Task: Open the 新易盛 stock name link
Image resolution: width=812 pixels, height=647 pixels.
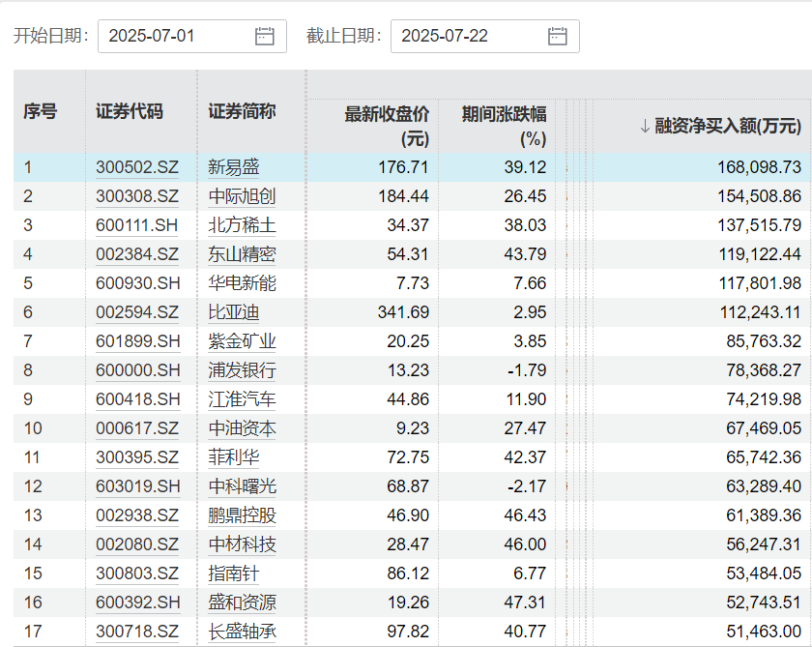Action: (x=234, y=167)
